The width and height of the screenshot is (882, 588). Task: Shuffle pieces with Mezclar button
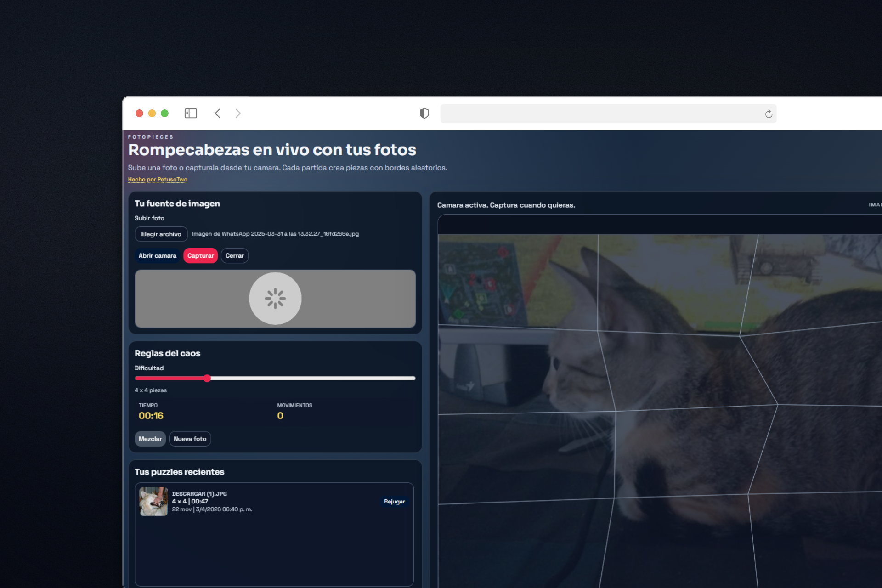pyautogui.click(x=150, y=439)
